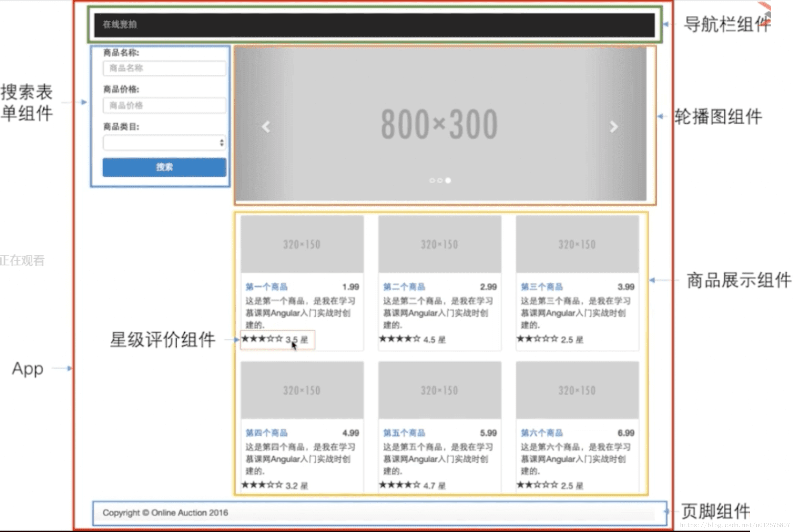Open the 第三个商品 product link

click(x=542, y=287)
